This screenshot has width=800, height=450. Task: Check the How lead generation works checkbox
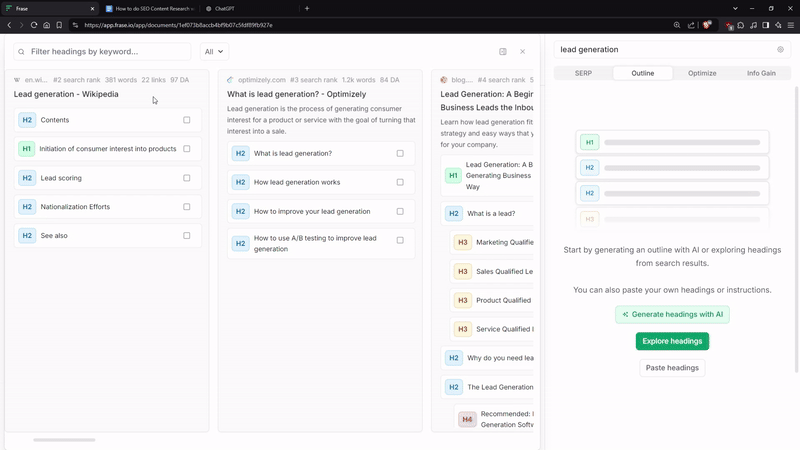click(x=400, y=182)
